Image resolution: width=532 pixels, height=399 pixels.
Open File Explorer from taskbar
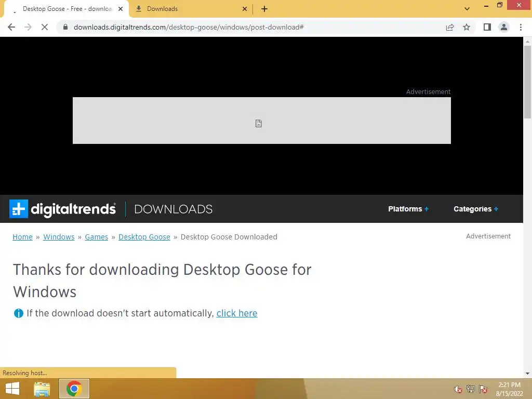(42, 389)
